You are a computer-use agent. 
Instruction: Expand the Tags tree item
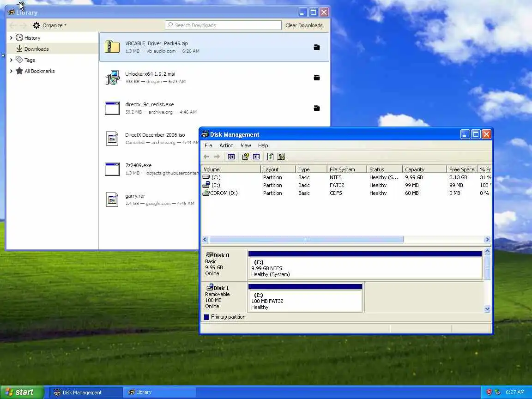coord(11,60)
